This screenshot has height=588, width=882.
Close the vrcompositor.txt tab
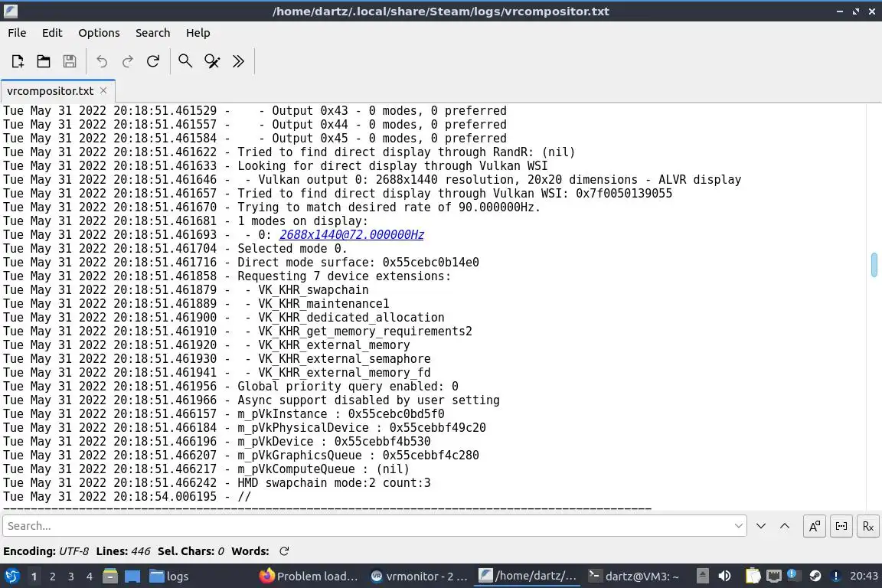[x=103, y=90]
